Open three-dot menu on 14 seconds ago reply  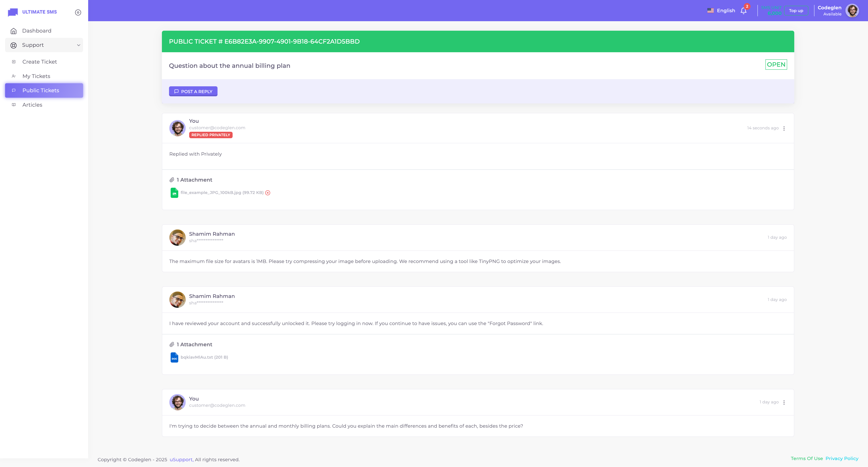coord(784,128)
